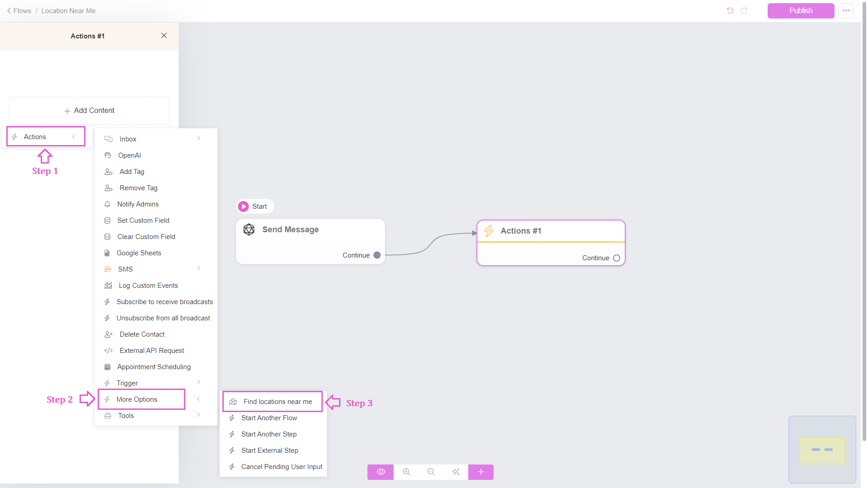Viewport: 868px width, 488px height.
Task: Expand the Inbox submenu arrow
Action: pos(198,138)
